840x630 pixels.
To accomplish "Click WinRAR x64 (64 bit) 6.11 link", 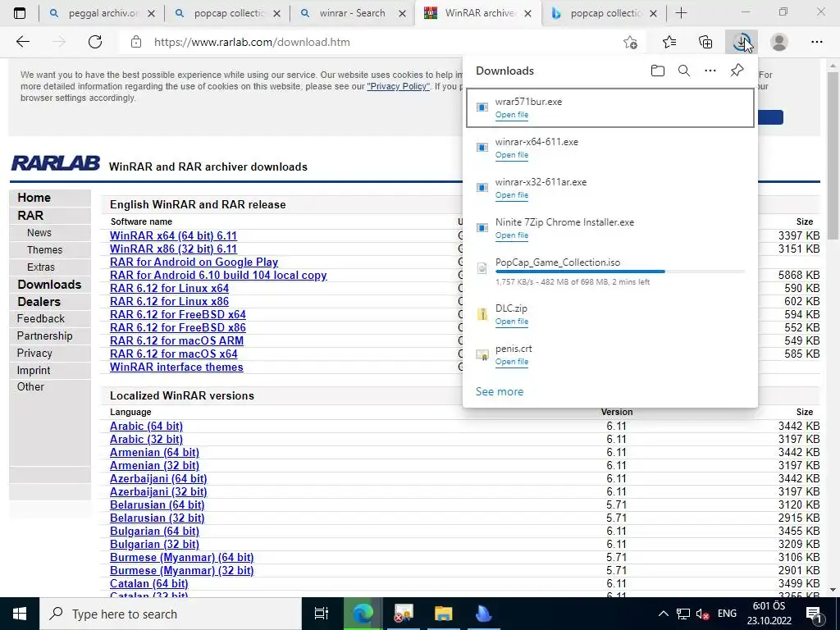I will (173, 235).
